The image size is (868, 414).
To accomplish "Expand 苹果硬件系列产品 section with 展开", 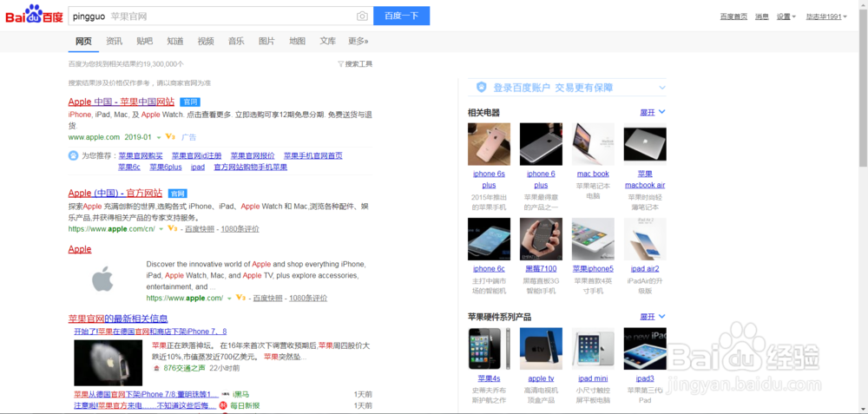I will tap(653, 317).
